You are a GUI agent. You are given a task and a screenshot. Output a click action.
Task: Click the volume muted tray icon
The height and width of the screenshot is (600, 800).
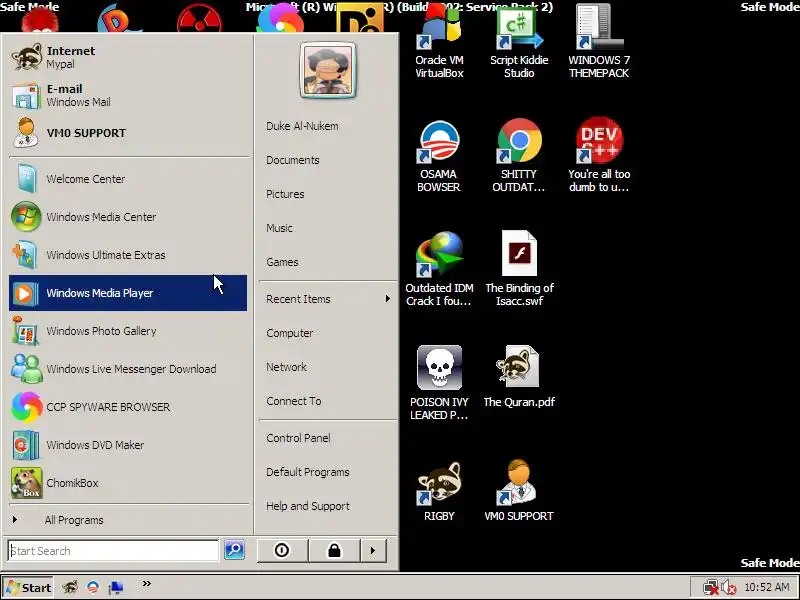tap(729, 588)
